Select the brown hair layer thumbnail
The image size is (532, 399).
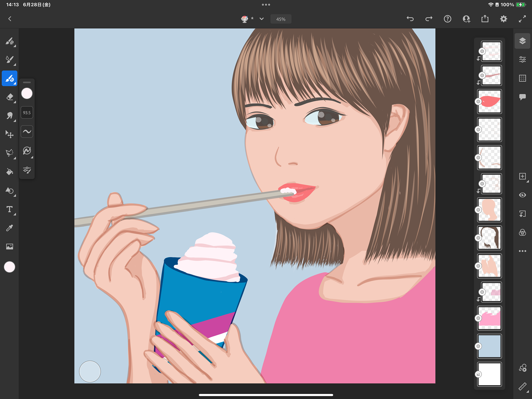489,238
